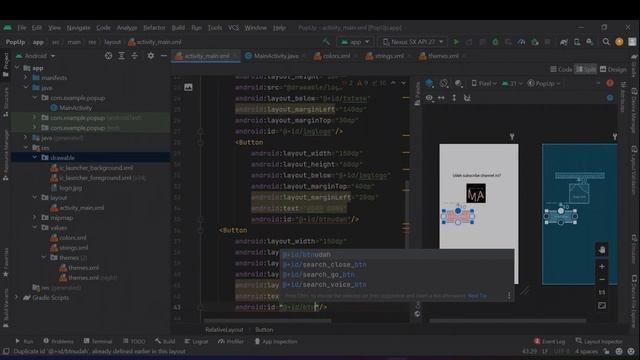Image resolution: width=640 pixels, height=360 pixels.
Task: Click the red error indicator in design toolbar
Action: pyautogui.click(x=610, y=83)
